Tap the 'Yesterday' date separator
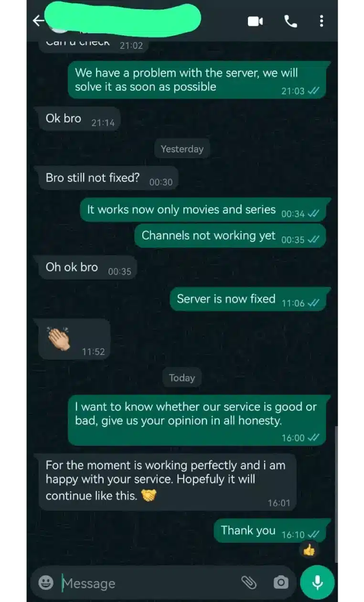 click(182, 149)
